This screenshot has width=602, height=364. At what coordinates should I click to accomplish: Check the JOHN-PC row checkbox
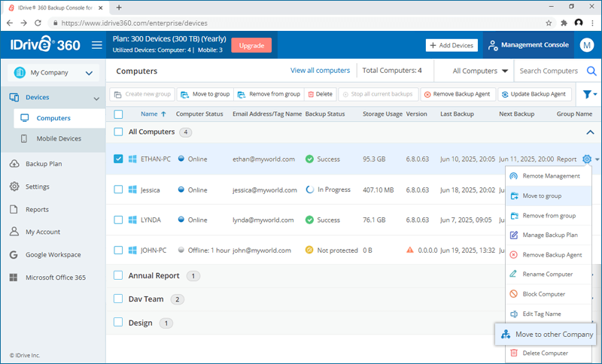118,250
